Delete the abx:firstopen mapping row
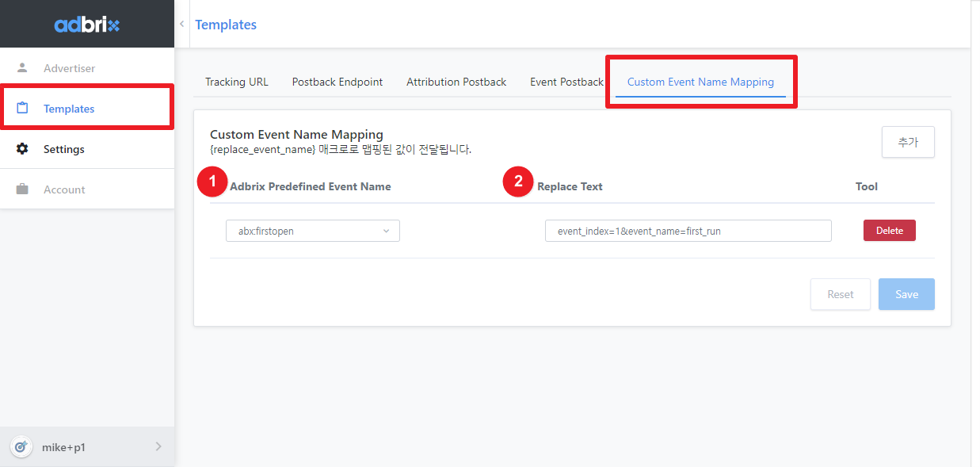 click(x=889, y=231)
